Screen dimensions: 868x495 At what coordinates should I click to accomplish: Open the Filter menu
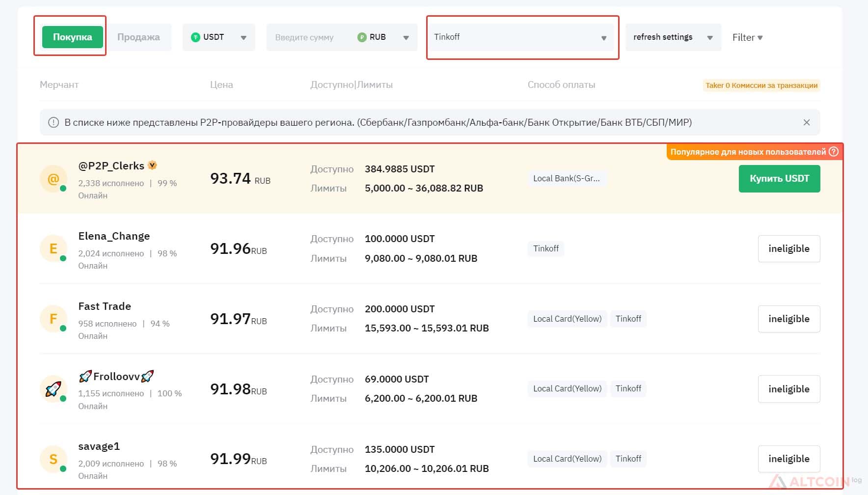point(747,37)
